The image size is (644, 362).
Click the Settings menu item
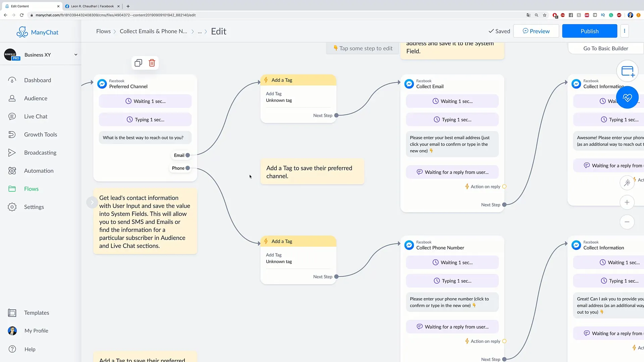coord(34,206)
